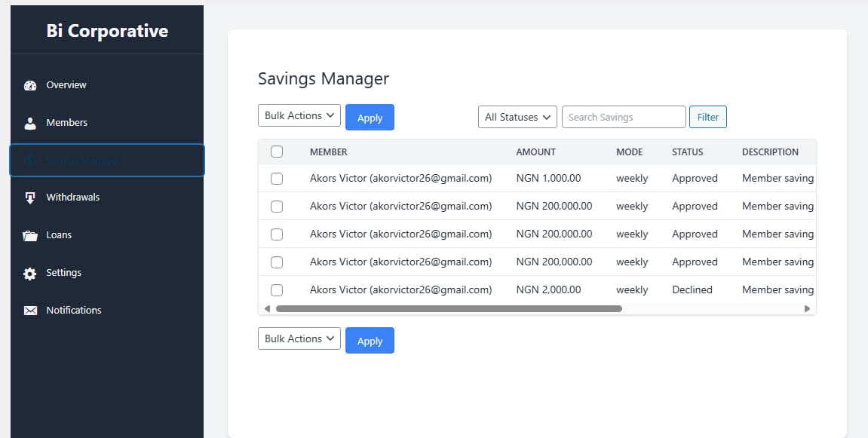The height and width of the screenshot is (438, 868).
Task: Open the Loans sidebar menu item
Action: click(x=59, y=235)
